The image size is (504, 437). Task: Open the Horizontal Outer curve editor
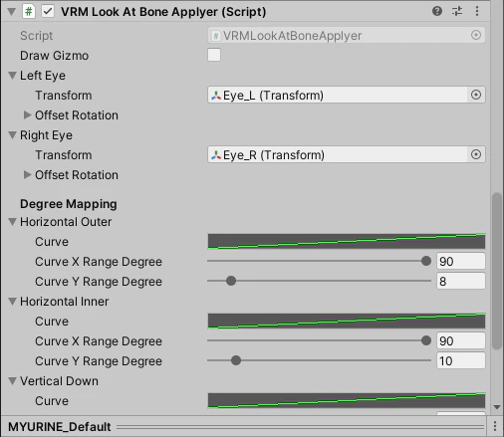coord(347,241)
